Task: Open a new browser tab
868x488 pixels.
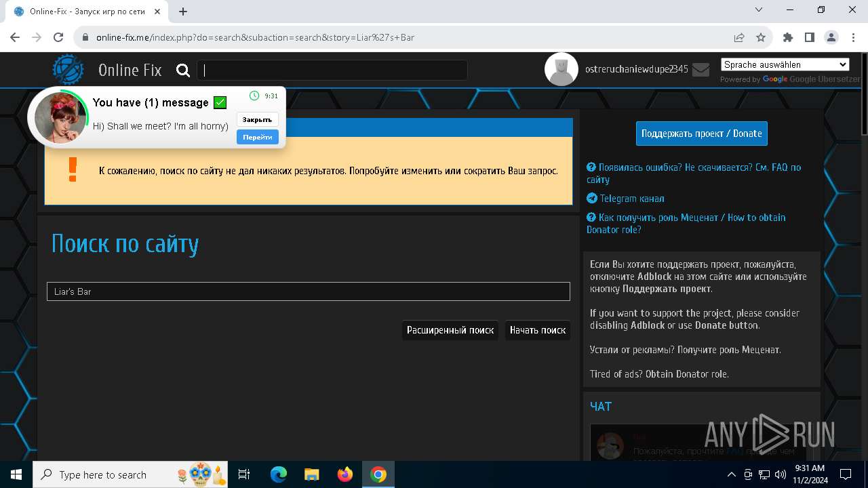Action: tap(183, 11)
